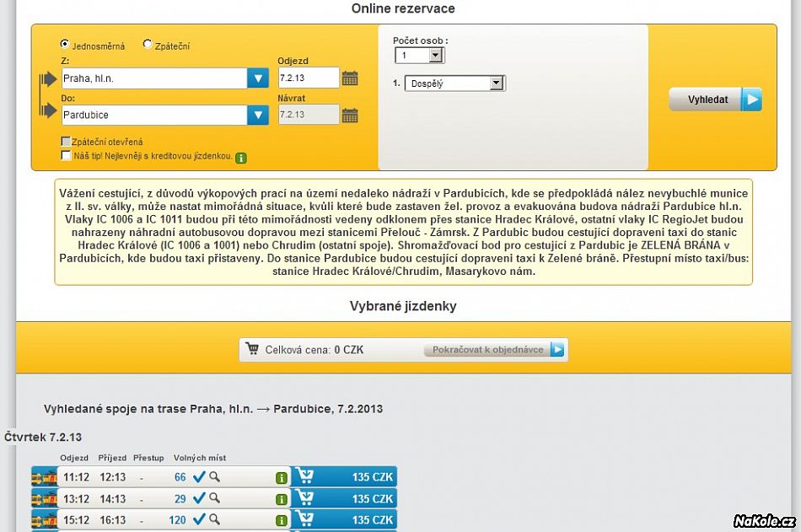This screenshot has width=801, height=532.
Task: Select the Zpáteční return radio button
Action: click(148, 45)
